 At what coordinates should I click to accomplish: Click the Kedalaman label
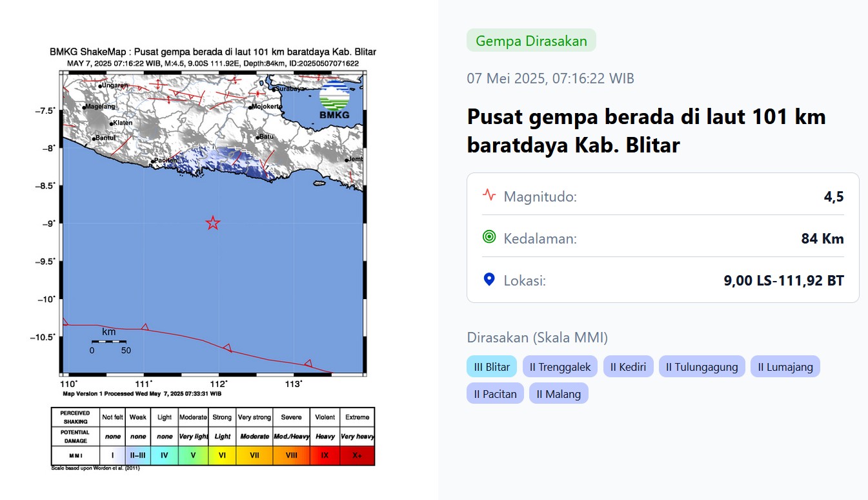pyautogui.click(x=540, y=238)
